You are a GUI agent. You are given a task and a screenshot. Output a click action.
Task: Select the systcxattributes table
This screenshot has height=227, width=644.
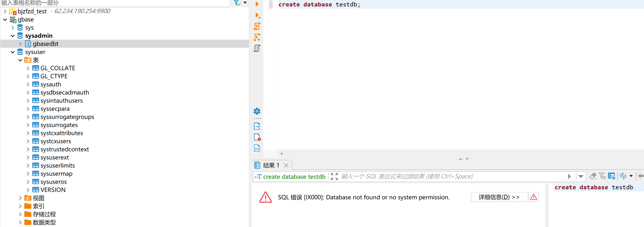pos(62,133)
